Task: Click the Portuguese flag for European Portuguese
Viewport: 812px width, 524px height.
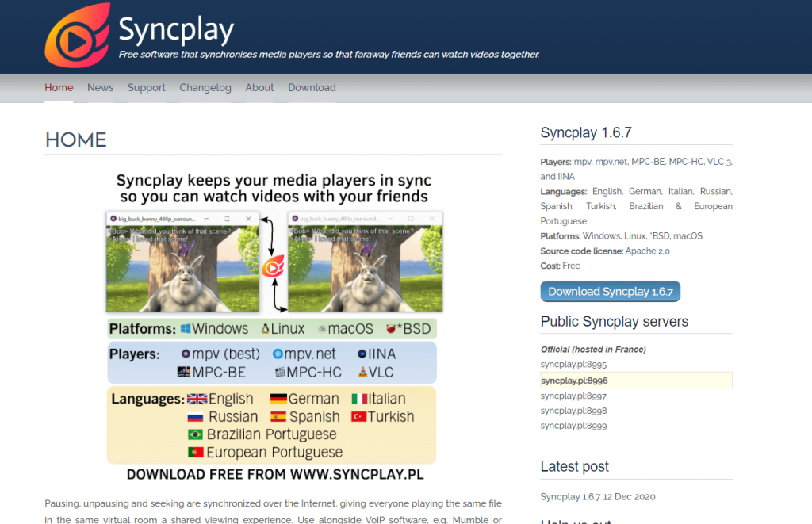Action: (x=195, y=453)
